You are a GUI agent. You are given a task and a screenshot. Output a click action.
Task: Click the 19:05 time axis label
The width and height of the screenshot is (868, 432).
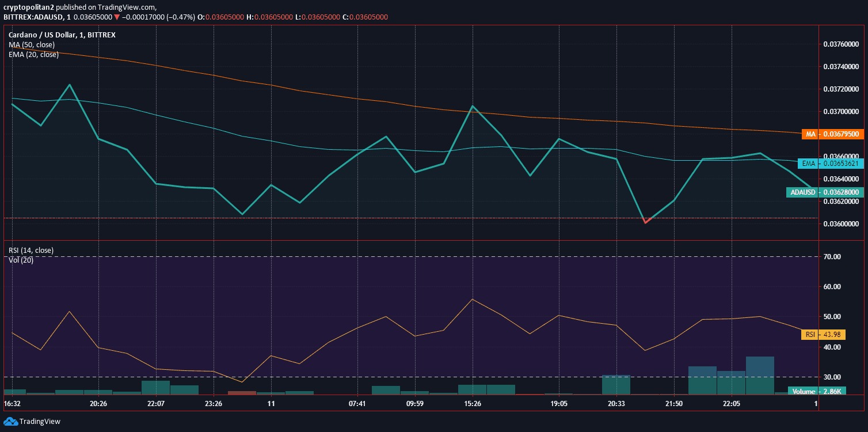click(x=559, y=404)
